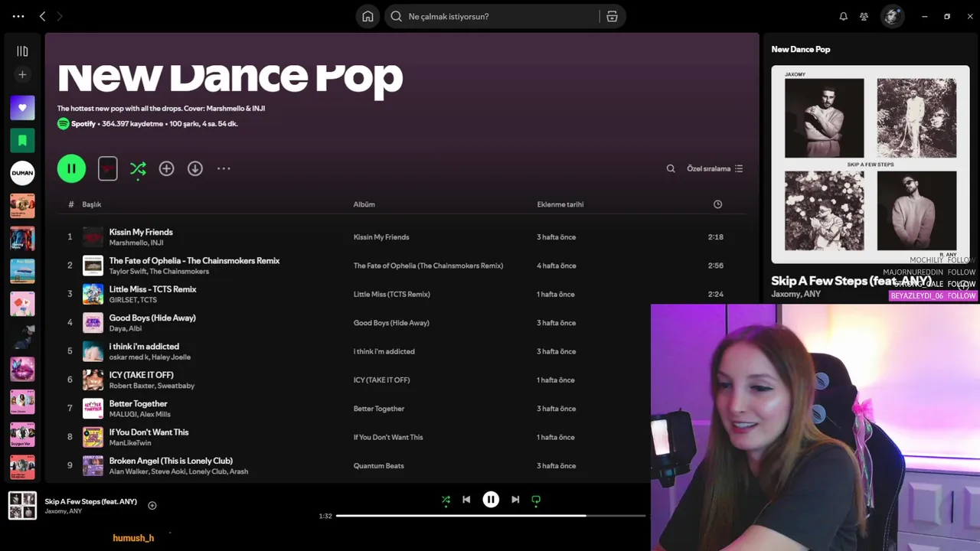
Task: Toggle repeat in the player bar
Action: [x=536, y=500]
